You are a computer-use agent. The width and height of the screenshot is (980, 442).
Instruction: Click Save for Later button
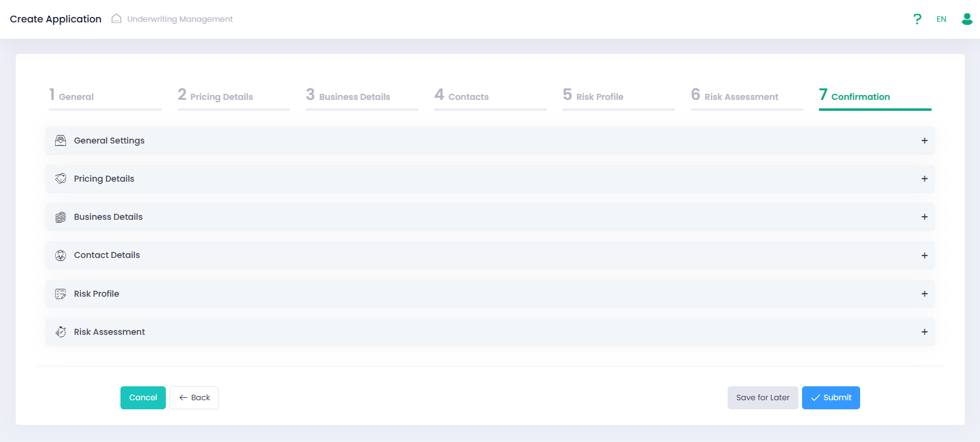763,398
